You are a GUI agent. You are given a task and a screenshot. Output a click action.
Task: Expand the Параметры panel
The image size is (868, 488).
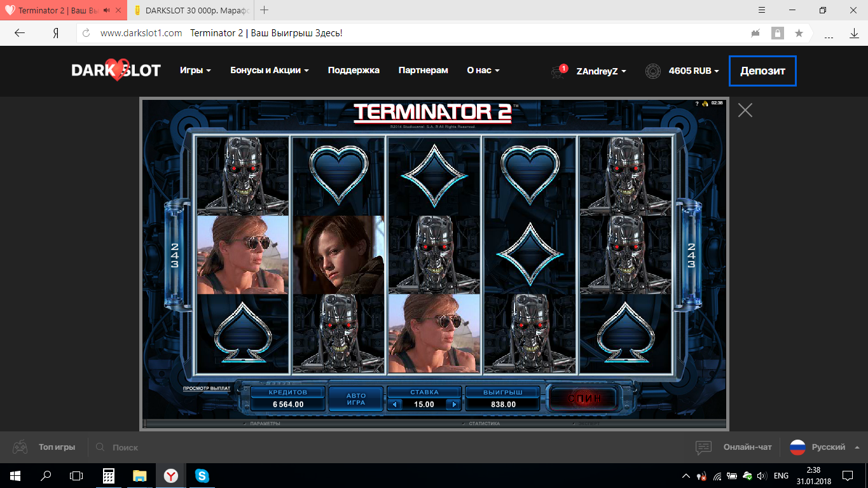tap(265, 423)
